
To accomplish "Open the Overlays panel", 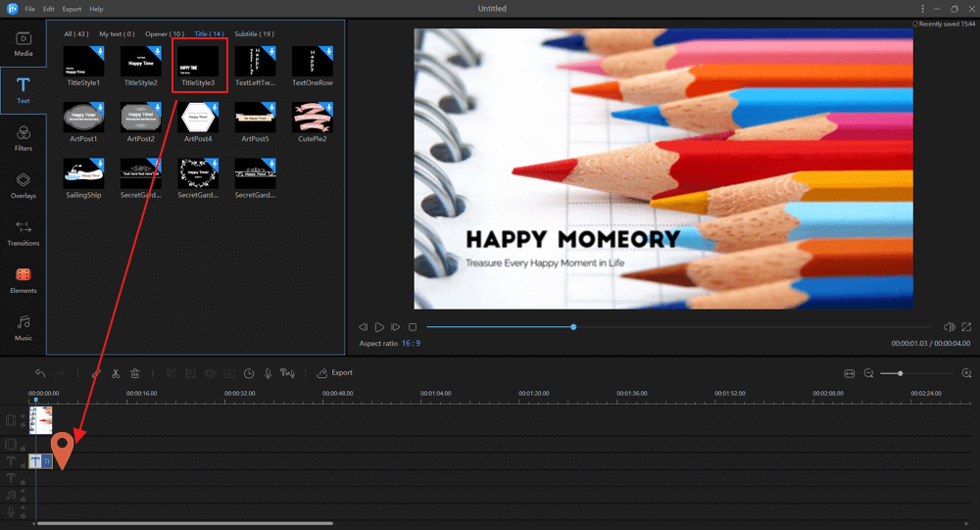I will tap(24, 185).
